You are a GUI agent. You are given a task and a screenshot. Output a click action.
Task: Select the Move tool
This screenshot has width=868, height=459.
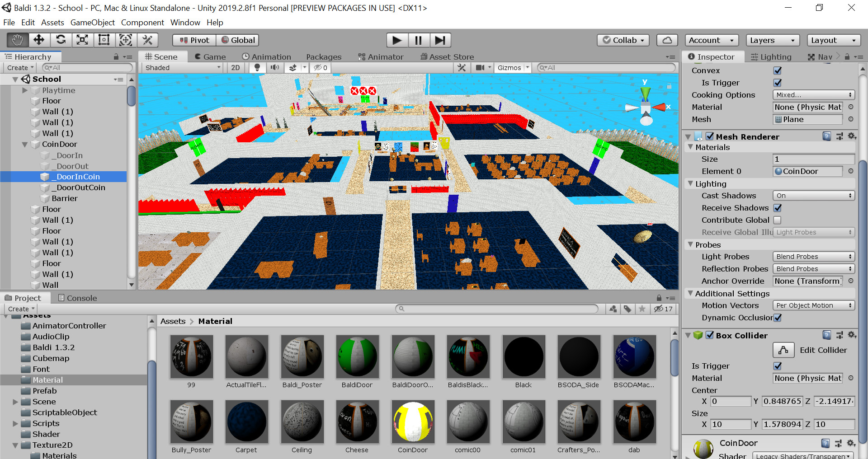tap(39, 40)
